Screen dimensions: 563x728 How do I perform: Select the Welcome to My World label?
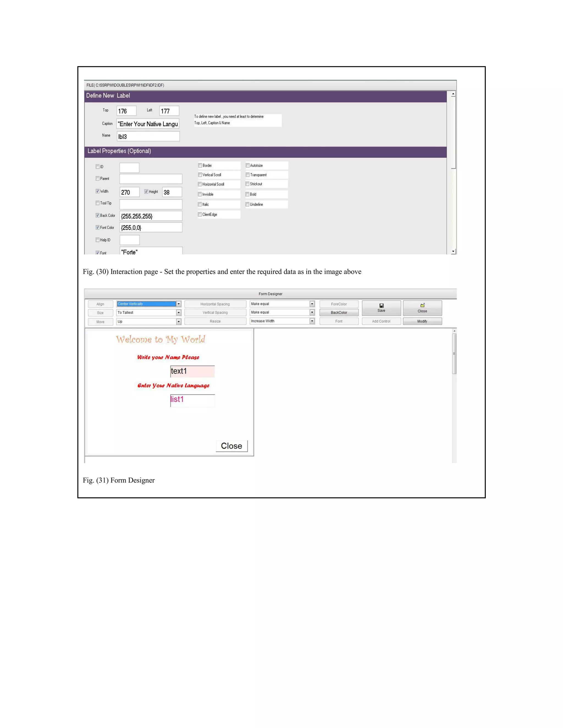coord(161,339)
